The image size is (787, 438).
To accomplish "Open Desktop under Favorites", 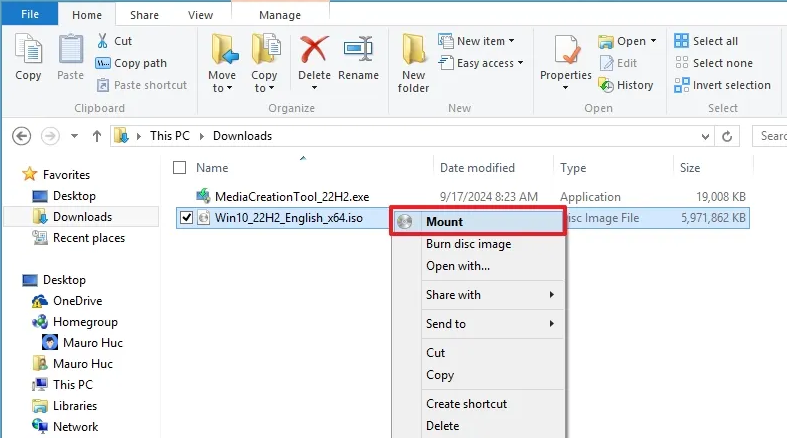I will click(x=74, y=196).
